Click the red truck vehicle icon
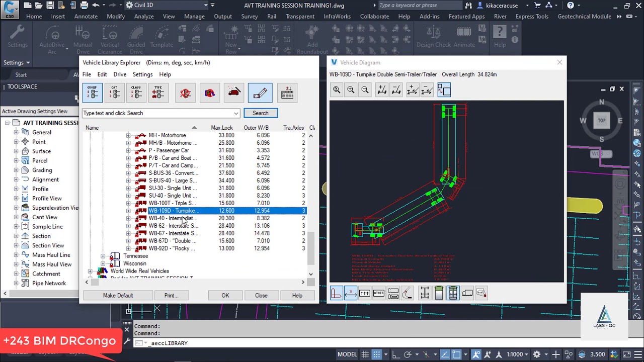Viewport: 644px width, 362px height. 234,93
